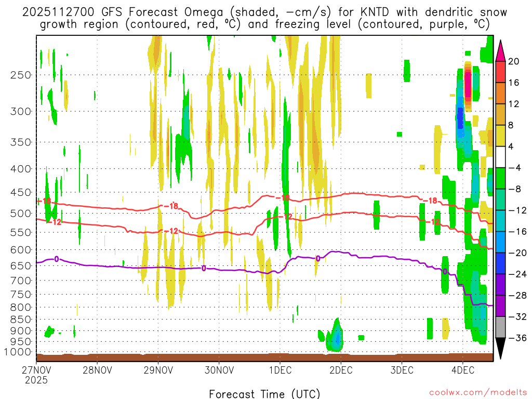Click the 800 pressure level label
The width and height of the screenshot is (532, 399).
(21, 308)
